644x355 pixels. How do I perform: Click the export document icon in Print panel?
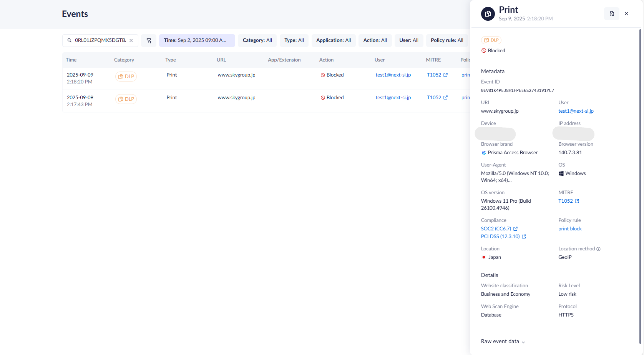point(612,14)
